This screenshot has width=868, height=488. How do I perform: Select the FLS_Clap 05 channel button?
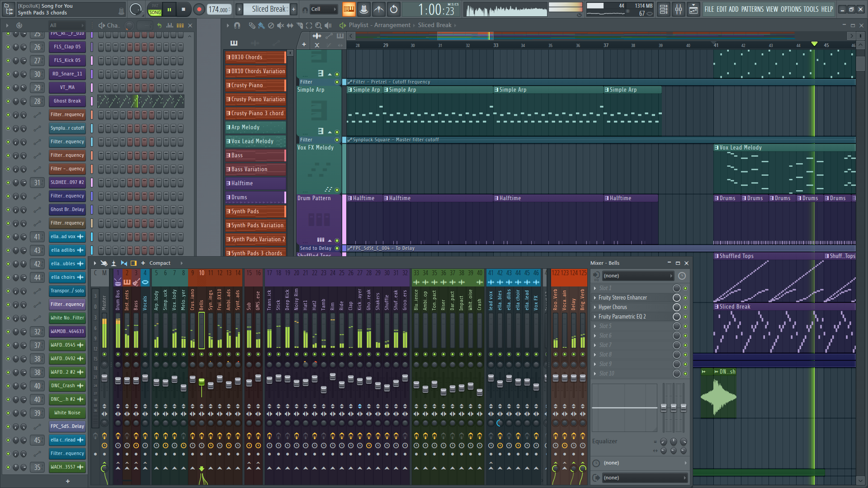67,47
